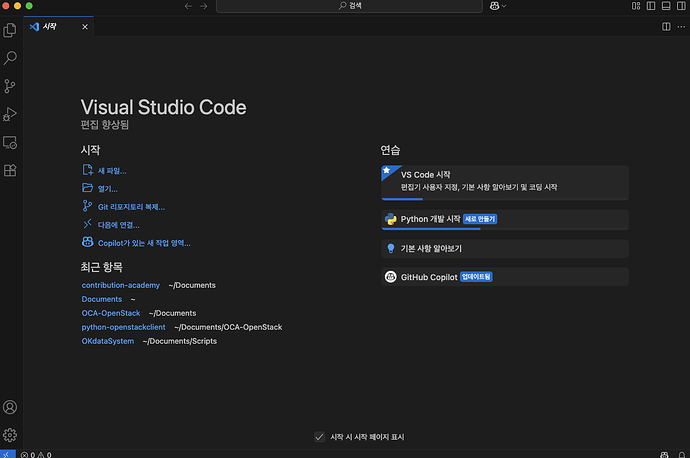Open the Run and Debug view
Viewport: 690px width, 458px height.
[x=10, y=114]
